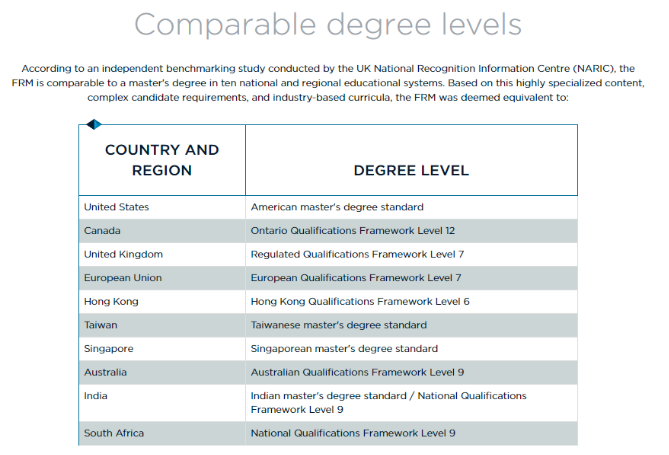Click the Taiwan country cell
Viewport: 669px width, 455px height.
pos(102,325)
